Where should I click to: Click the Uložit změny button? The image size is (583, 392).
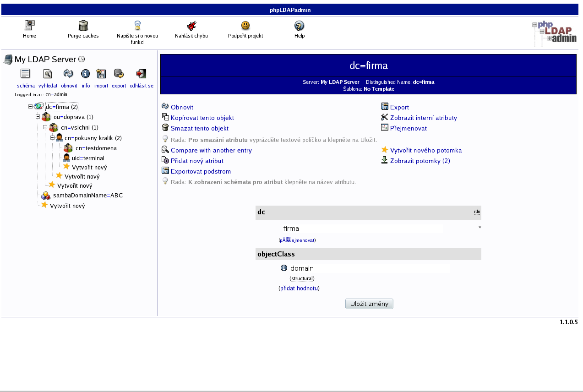pyautogui.click(x=369, y=304)
